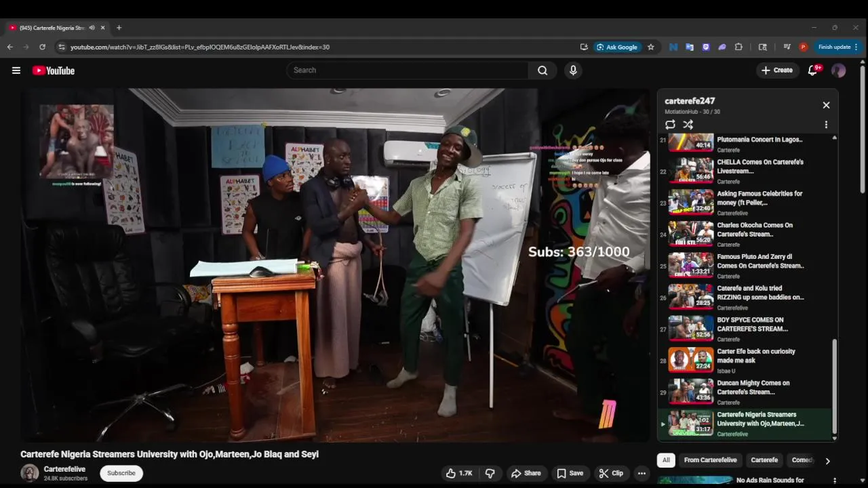View site information icon in address bar

pyautogui.click(x=62, y=47)
